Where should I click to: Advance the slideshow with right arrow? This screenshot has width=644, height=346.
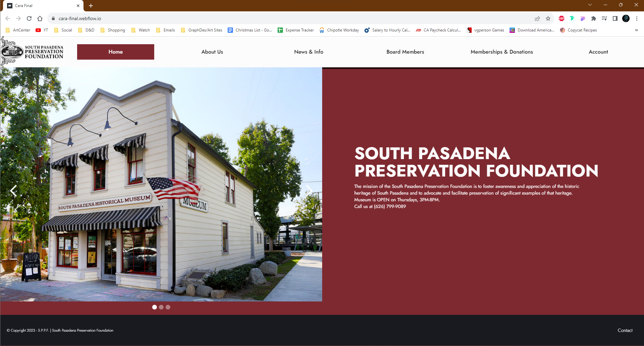tap(309, 191)
